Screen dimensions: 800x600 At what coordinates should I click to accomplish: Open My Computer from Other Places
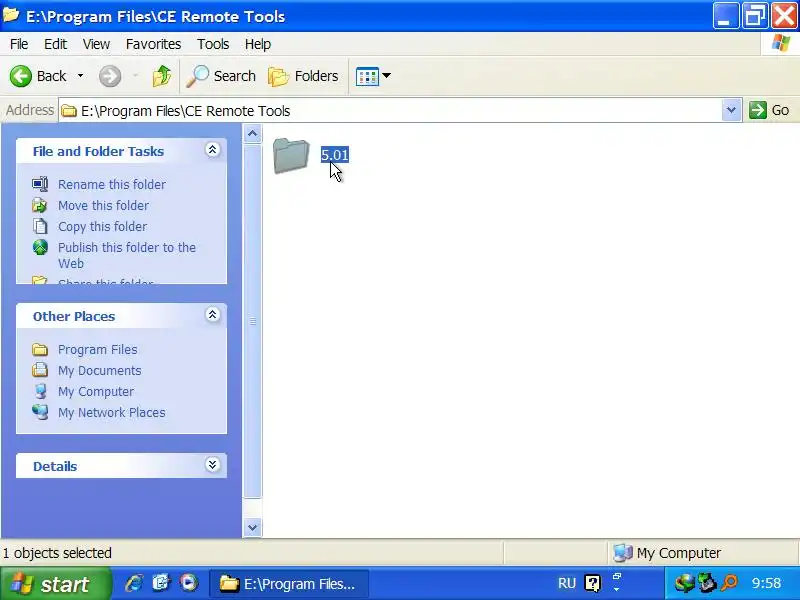pyautogui.click(x=96, y=391)
